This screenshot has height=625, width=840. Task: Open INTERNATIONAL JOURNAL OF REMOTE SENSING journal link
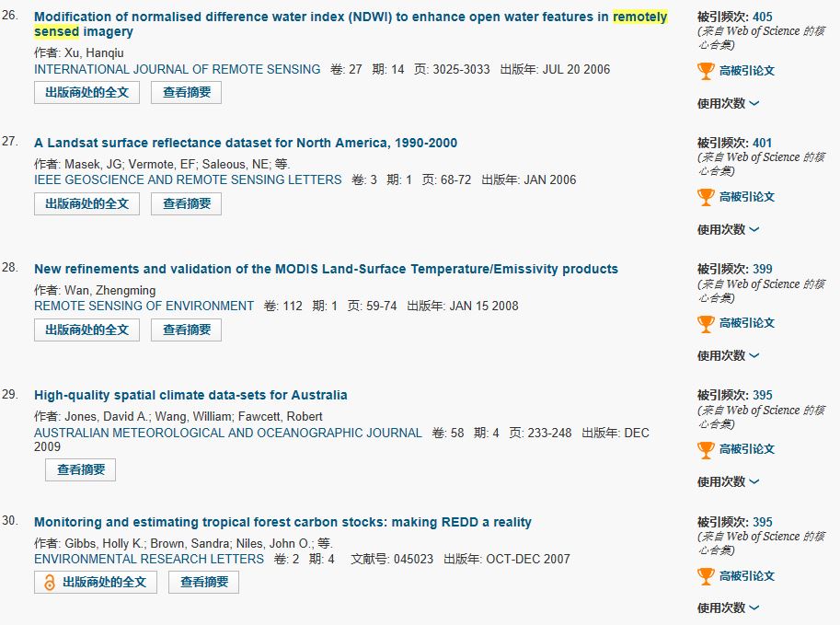(x=177, y=70)
